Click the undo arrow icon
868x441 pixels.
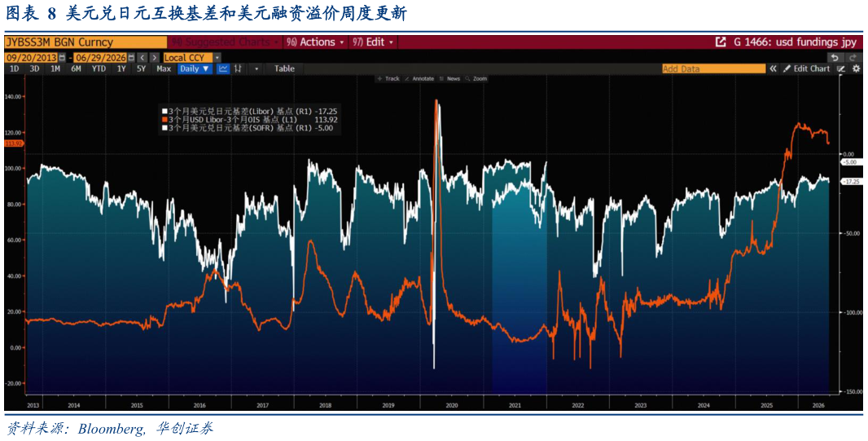pyautogui.click(x=835, y=58)
